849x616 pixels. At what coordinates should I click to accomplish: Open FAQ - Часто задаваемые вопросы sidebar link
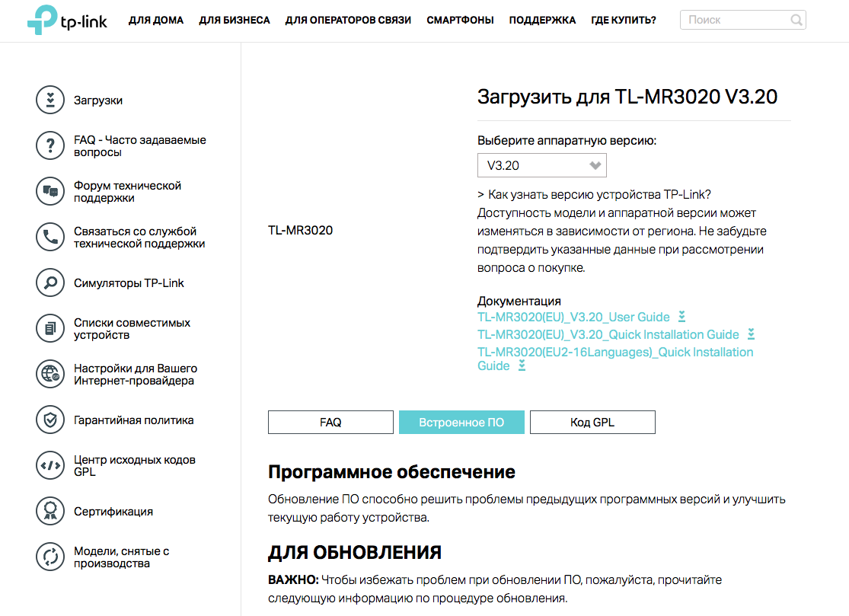[139, 145]
